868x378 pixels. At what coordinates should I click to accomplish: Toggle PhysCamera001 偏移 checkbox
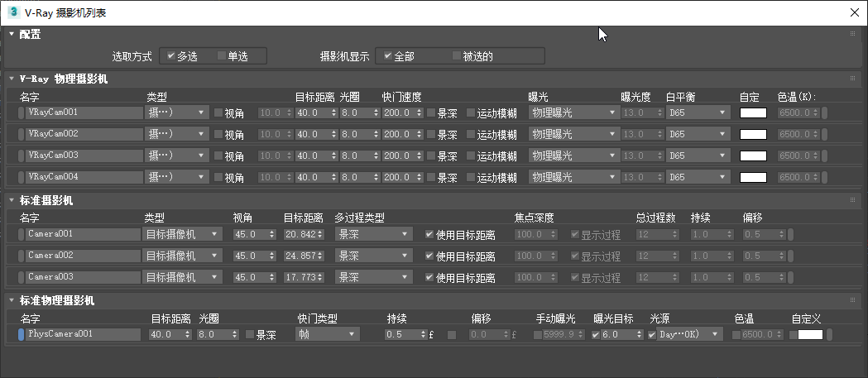click(x=452, y=334)
